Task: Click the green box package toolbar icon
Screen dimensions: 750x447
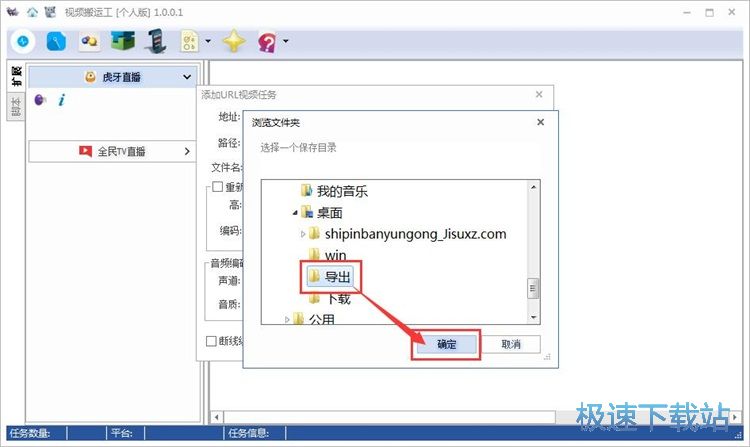Action: [x=122, y=41]
